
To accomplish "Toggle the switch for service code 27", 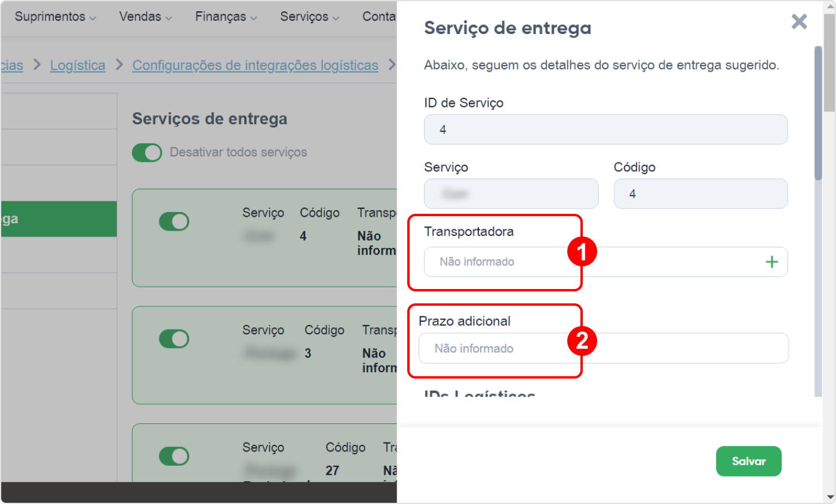I will coord(174,456).
